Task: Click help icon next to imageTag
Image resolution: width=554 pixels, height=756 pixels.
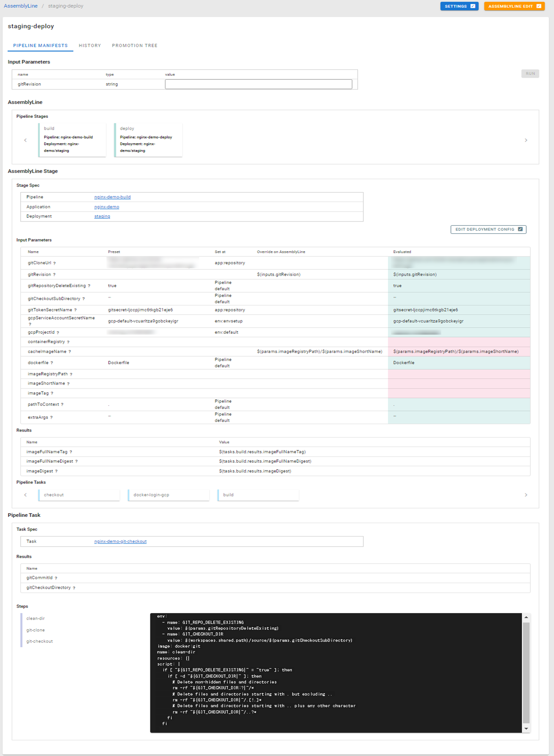Action: (52, 394)
